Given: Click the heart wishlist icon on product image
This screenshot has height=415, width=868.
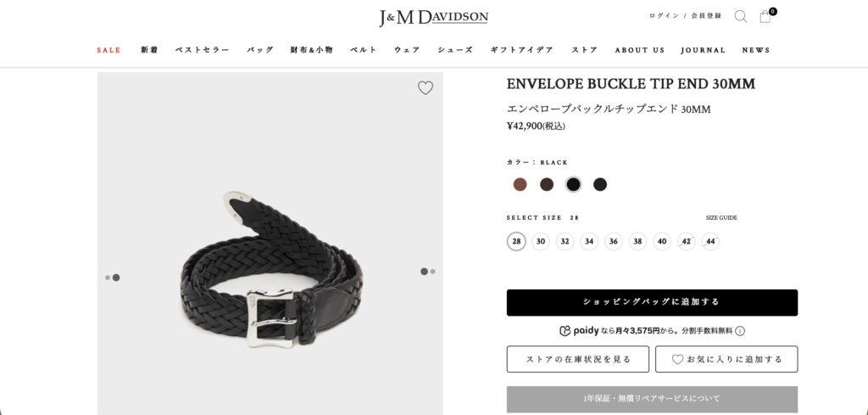Looking at the screenshot, I should (426, 88).
